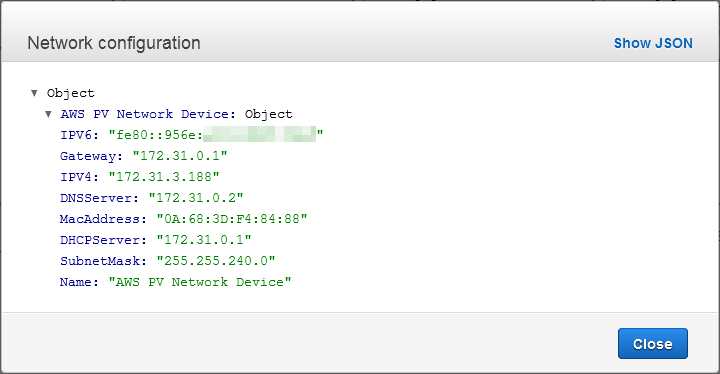The height and width of the screenshot is (374, 720).
Task: Click the Gateway value 172.31.0.1
Action: (x=180, y=156)
